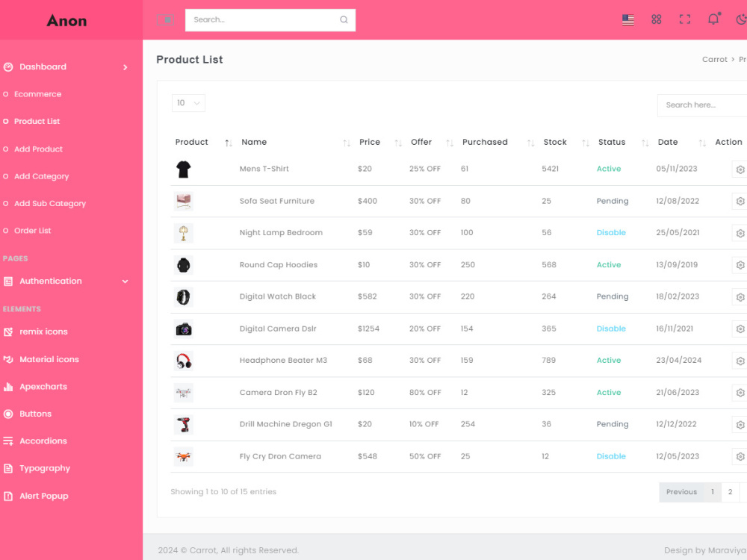Open action gear for Camera Dron Fly B2
The height and width of the screenshot is (560, 747).
point(740,393)
